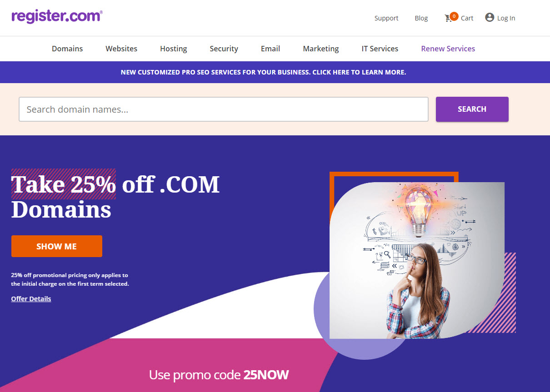Go to Renew Services
The height and width of the screenshot is (392, 550).
coord(448,49)
